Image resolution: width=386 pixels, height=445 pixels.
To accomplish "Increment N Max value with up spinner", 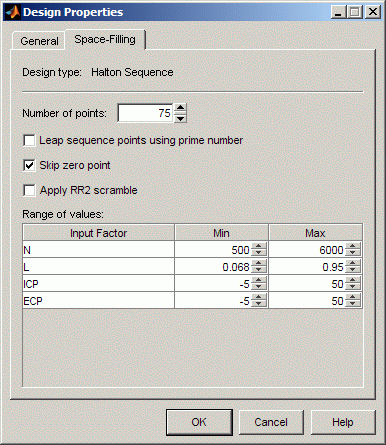I will coord(353,246).
